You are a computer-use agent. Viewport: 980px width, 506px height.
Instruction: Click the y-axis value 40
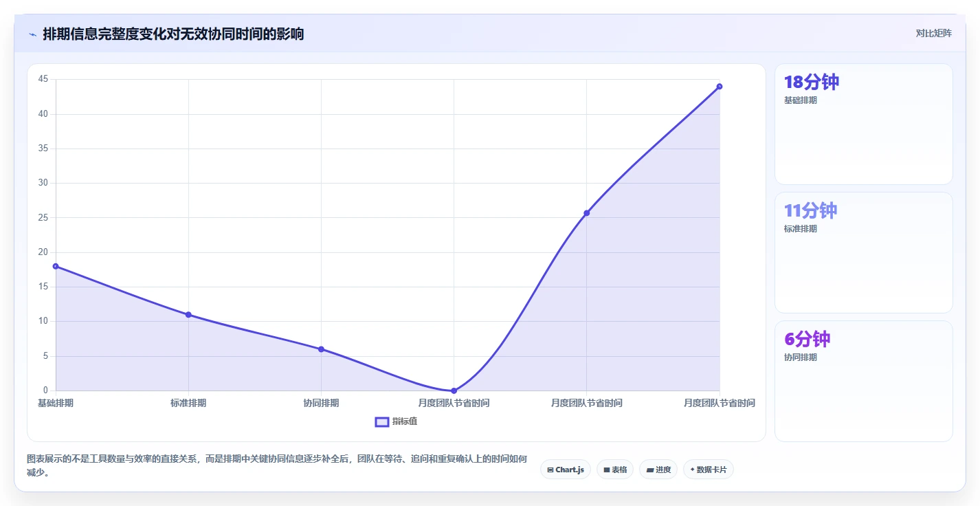pos(43,113)
